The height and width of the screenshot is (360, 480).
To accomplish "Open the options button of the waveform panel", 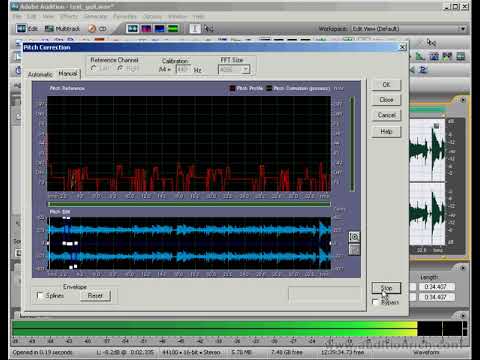I will 463,100.
